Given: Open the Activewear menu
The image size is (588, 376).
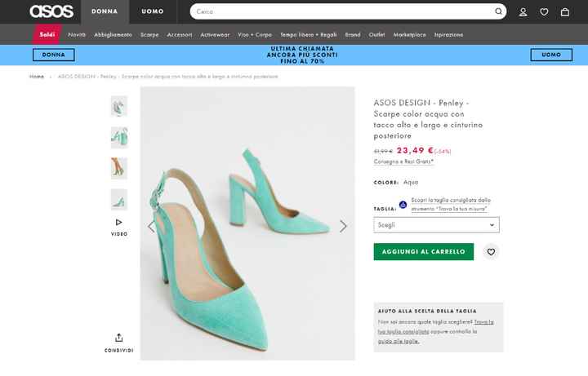Looking at the screenshot, I should tap(215, 35).
